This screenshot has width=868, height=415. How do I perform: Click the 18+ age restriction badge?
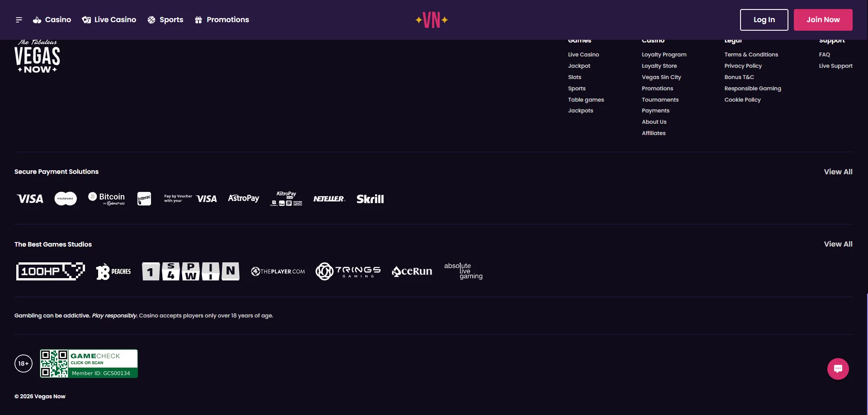tap(24, 364)
